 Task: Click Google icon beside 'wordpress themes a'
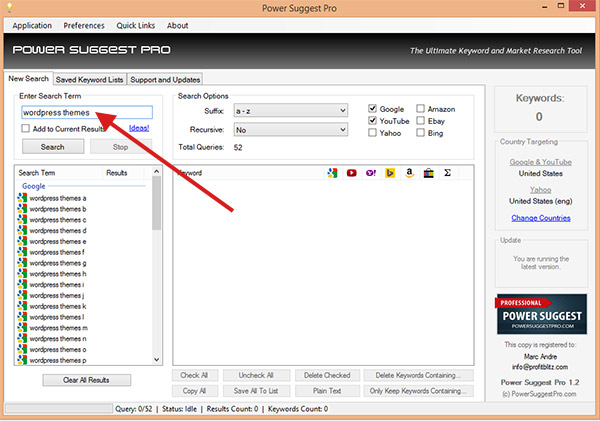click(x=22, y=198)
